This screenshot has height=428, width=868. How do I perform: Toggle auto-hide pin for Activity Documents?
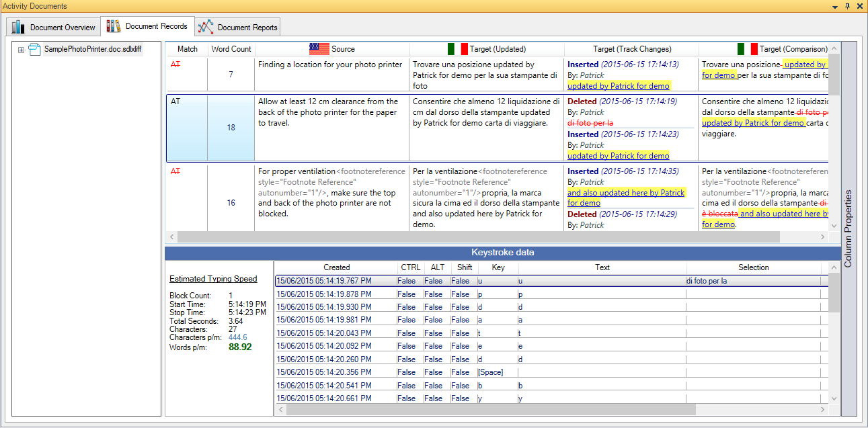point(847,6)
